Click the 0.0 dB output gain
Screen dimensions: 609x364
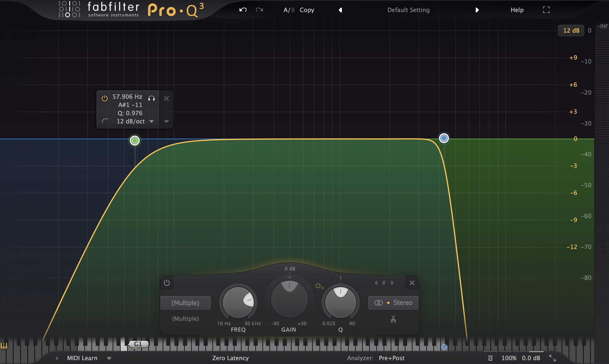click(531, 358)
